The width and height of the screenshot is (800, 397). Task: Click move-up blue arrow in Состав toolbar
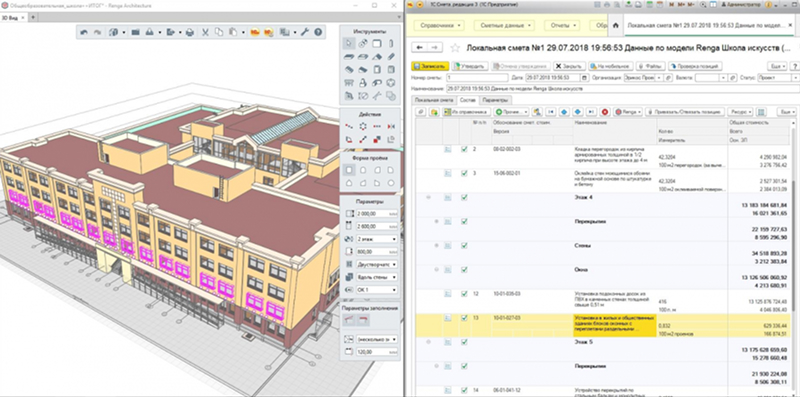click(x=564, y=112)
